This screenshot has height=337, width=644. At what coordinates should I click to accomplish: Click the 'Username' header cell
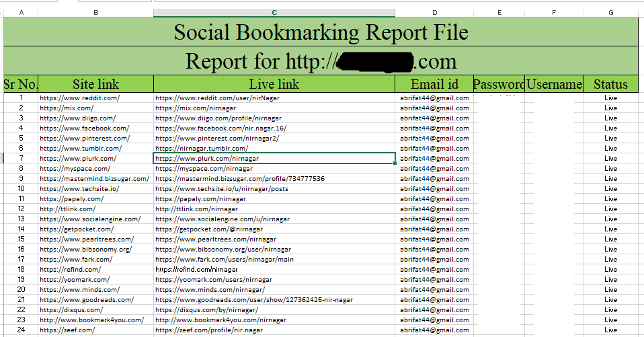pos(554,84)
